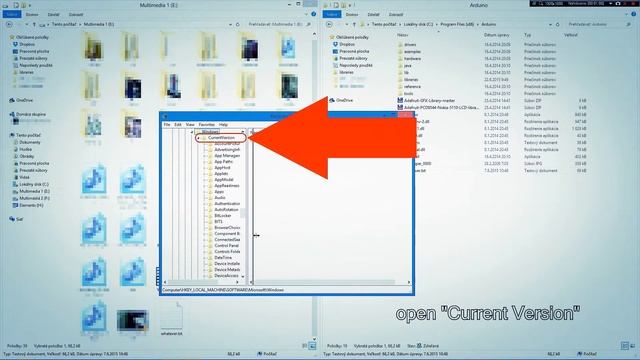640x360 pixels.
Task: Select the App Paths registry key
Action: [x=224, y=162]
